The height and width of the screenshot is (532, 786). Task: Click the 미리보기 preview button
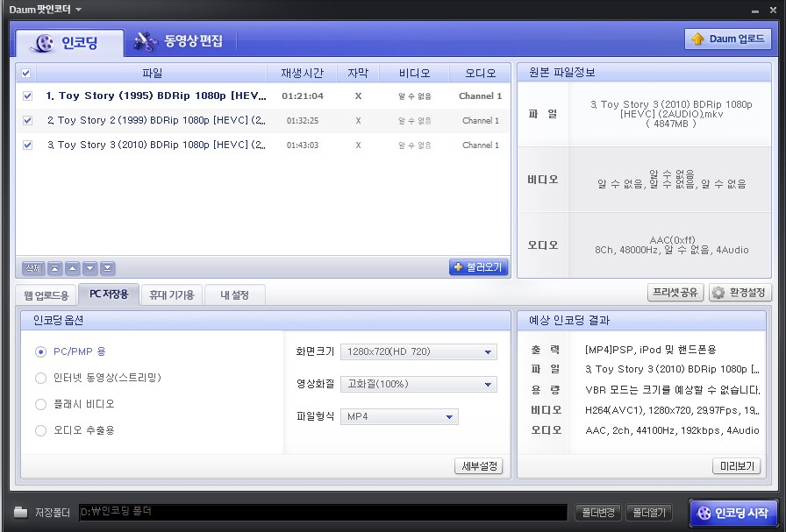(737, 466)
